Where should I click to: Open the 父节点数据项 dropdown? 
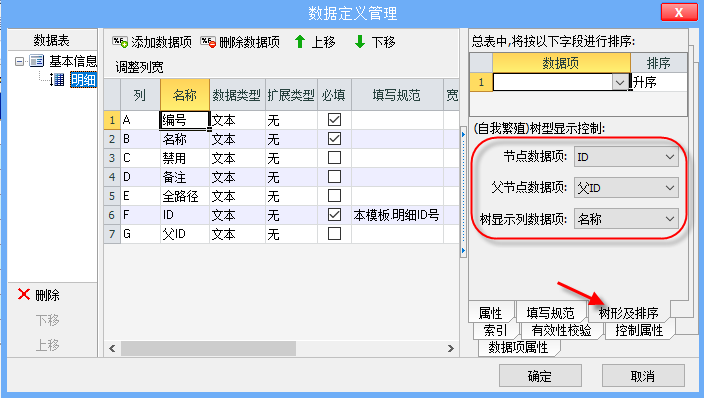click(670, 188)
